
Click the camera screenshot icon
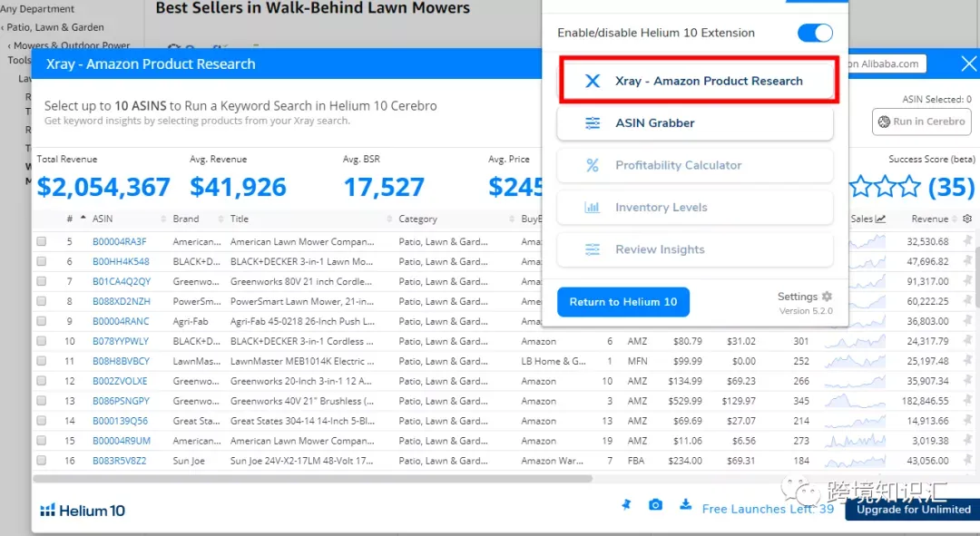point(655,504)
